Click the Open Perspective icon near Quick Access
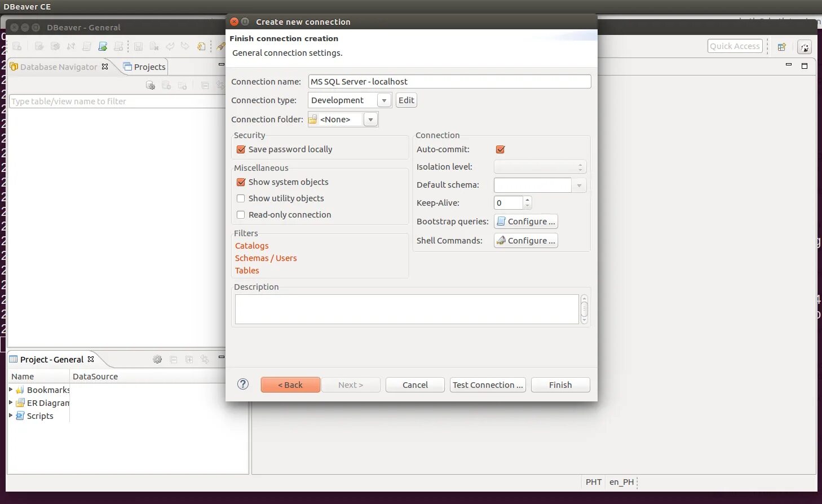The height and width of the screenshot is (504, 822). coord(782,47)
